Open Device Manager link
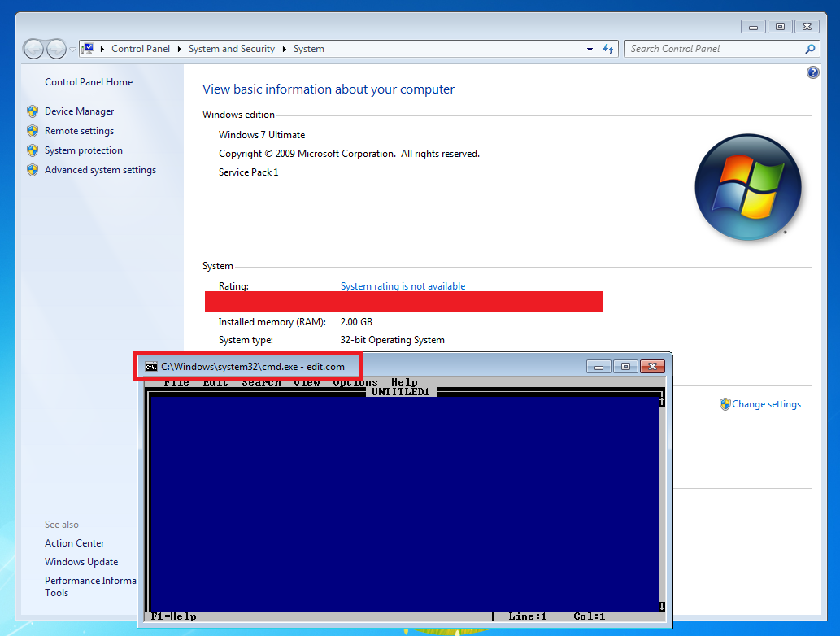 click(80, 111)
